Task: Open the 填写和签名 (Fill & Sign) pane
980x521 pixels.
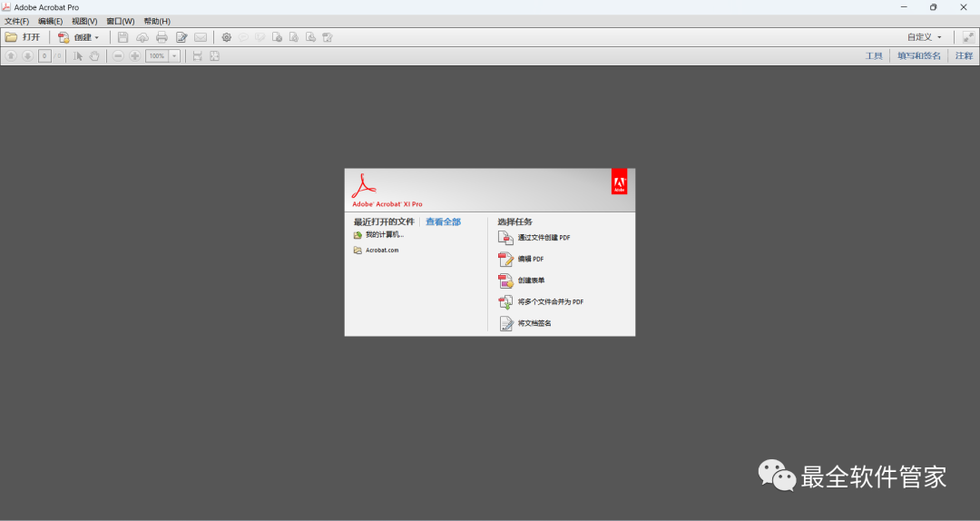Action: coord(918,56)
